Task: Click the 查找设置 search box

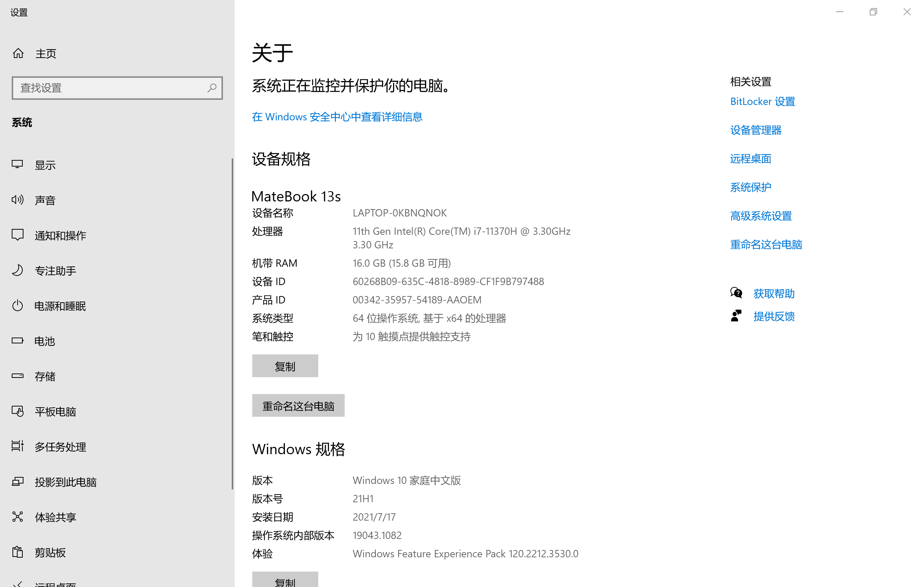Action: (x=117, y=88)
